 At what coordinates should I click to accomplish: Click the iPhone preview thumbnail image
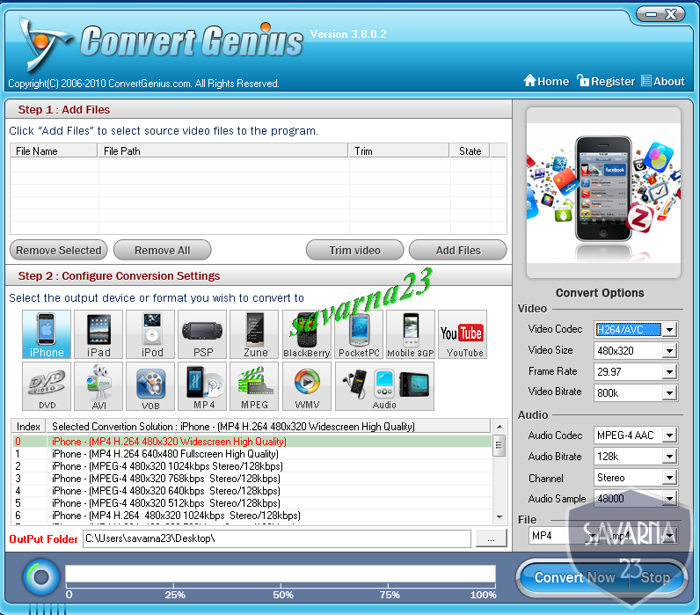click(603, 193)
